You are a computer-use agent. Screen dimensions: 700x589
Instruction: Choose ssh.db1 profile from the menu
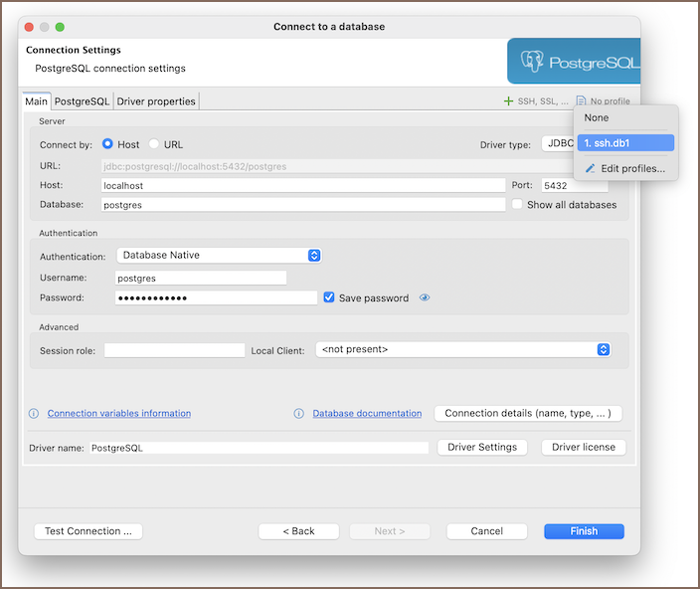625,143
